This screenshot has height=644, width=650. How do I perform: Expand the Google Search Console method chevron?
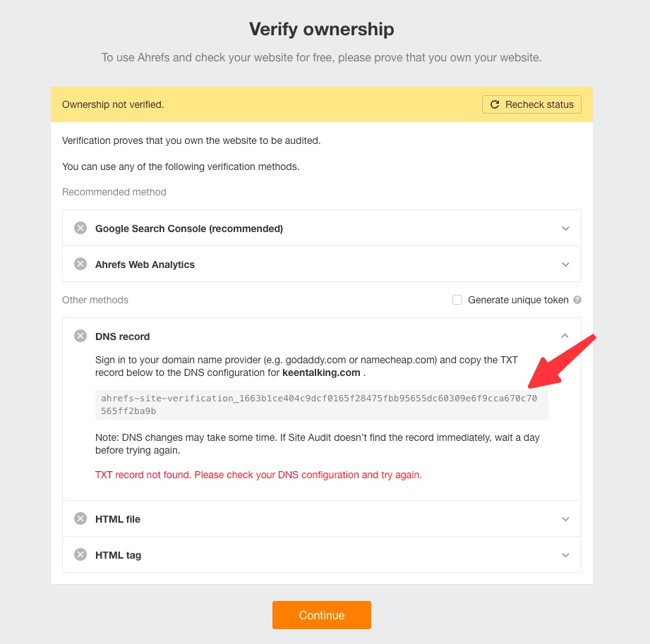click(565, 229)
